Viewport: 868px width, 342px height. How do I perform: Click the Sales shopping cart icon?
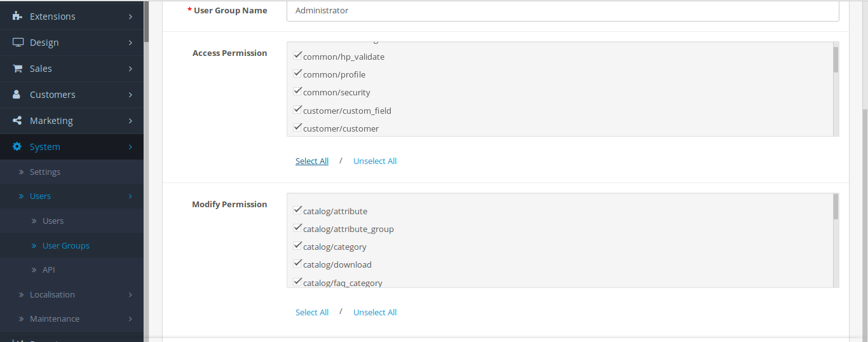(17, 69)
